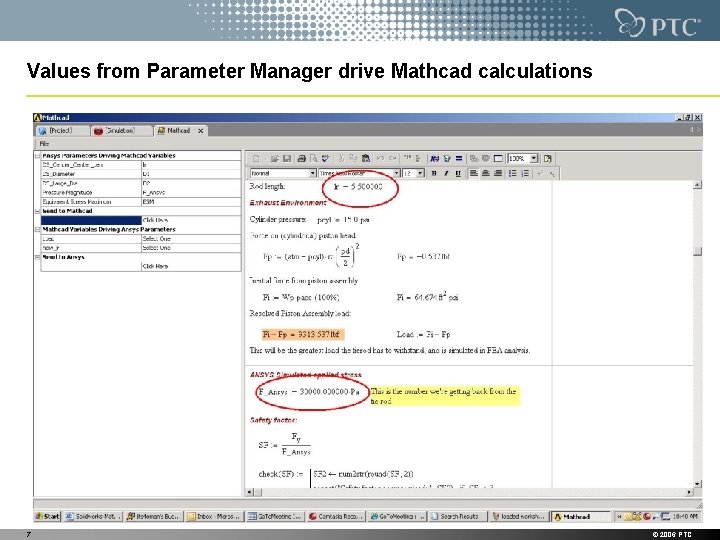The height and width of the screenshot is (540, 720).
Task: Click the Open file icon
Action: (x=274, y=158)
